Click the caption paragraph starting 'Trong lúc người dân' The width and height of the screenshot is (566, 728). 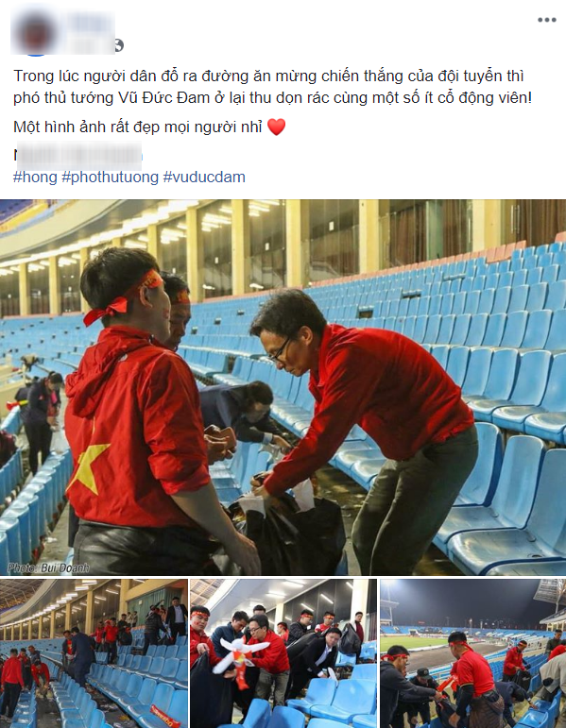(272, 87)
